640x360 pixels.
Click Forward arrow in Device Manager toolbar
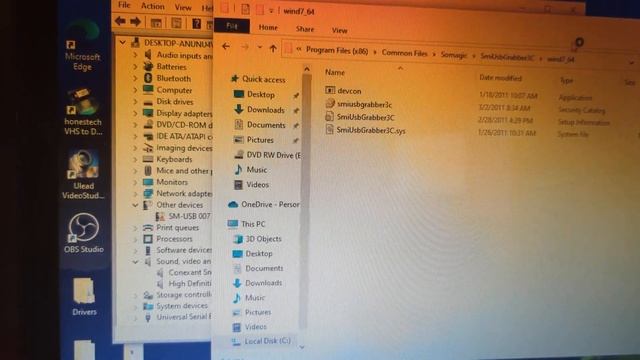(x=135, y=22)
